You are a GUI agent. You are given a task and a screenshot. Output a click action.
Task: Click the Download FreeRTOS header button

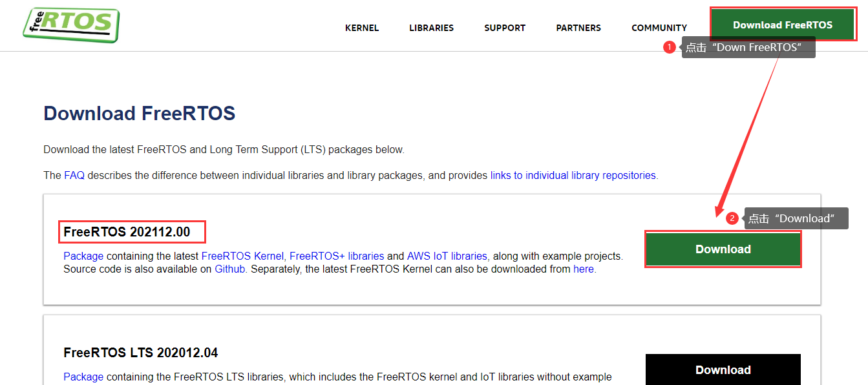click(783, 25)
